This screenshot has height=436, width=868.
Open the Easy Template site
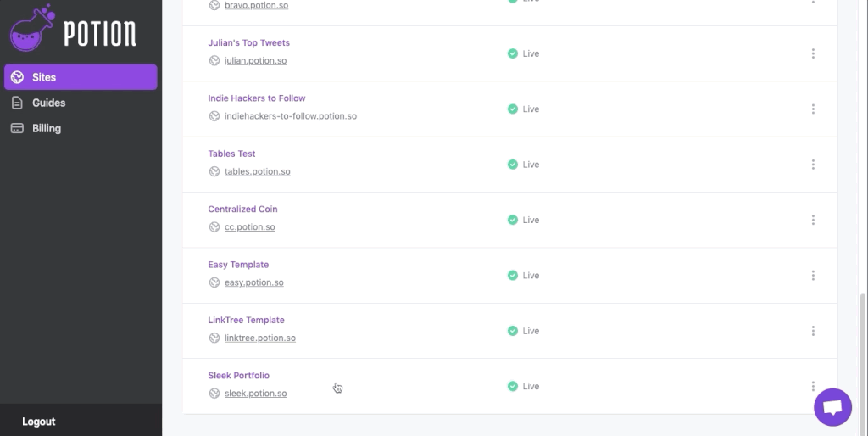(238, 265)
